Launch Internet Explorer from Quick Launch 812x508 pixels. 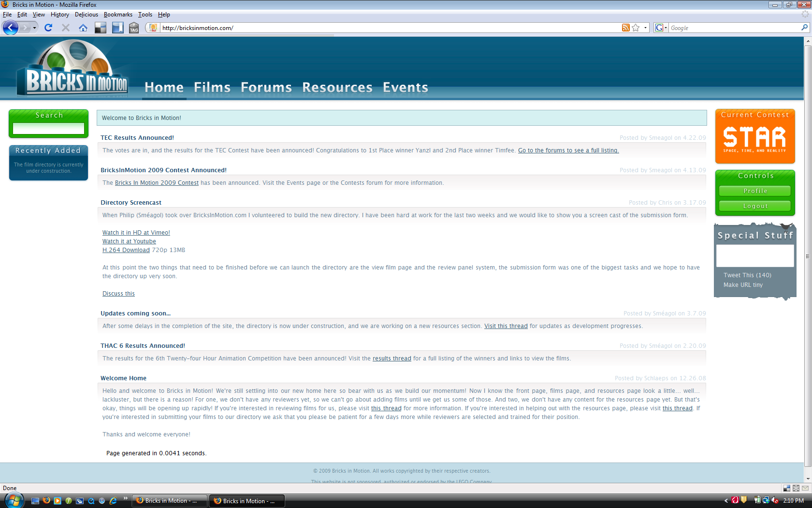tap(113, 501)
